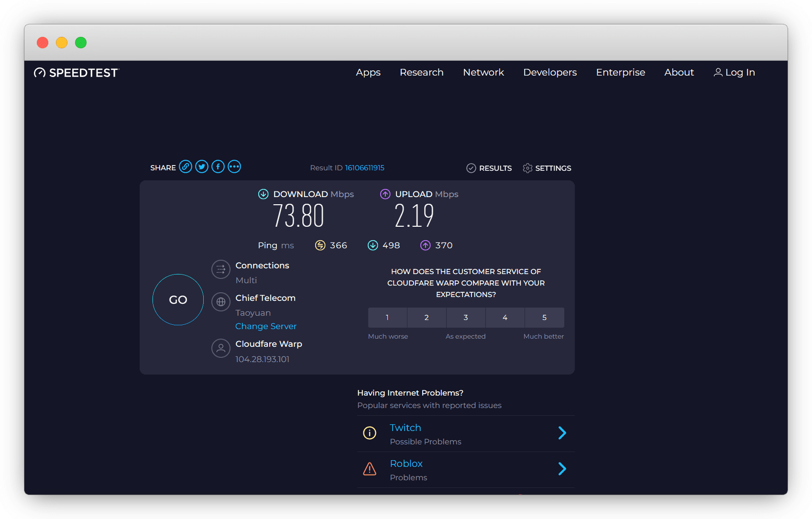Open more share options icon

click(x=234, y=167)
